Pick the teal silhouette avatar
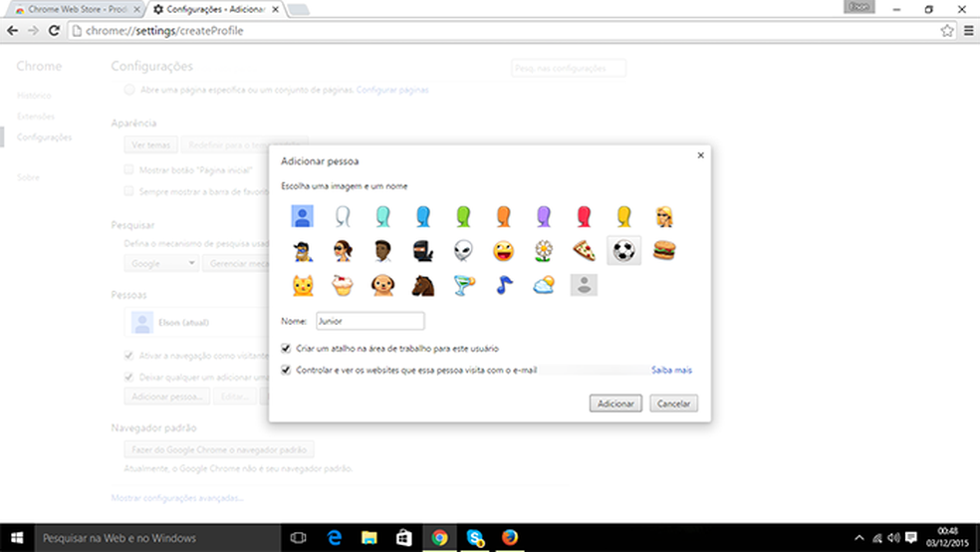The width and height of the screenshot is (980, 552). point(382,216)
